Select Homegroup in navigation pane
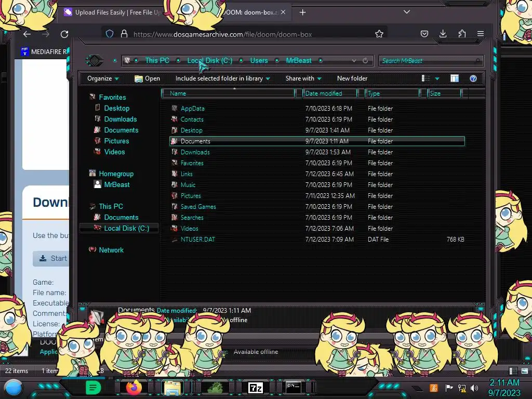 click(x=116, y=174)
